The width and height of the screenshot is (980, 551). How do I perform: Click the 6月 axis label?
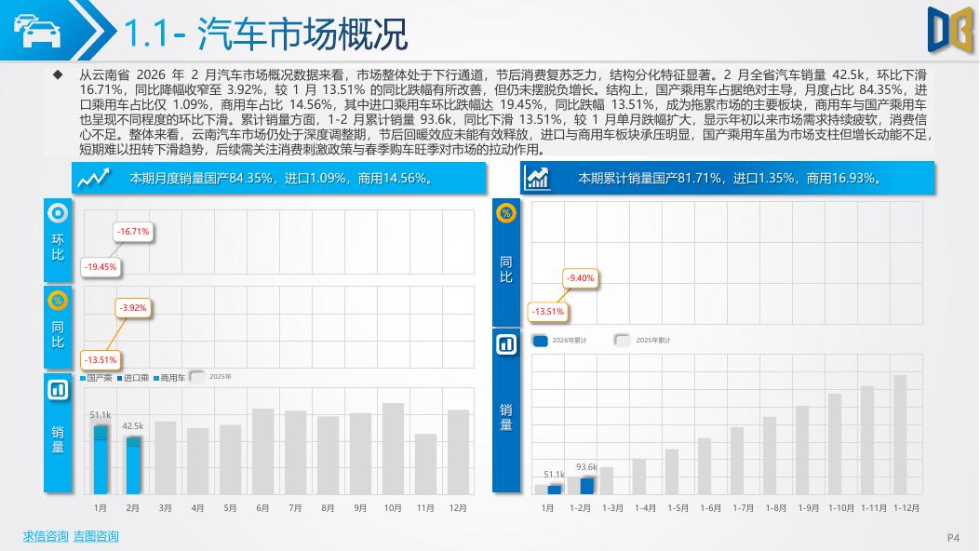(262, 508)
